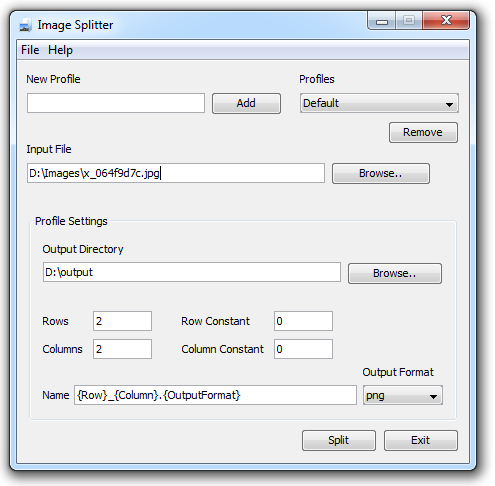Viewport: 495px width, 486px height.
Task: Open the Output Format png dropdown
Action: point(403,395)
